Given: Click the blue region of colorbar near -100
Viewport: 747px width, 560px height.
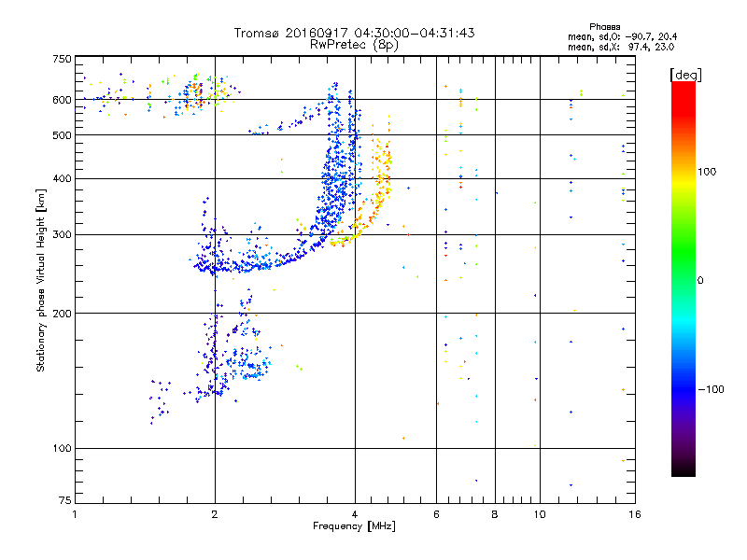Looking at the screenshot, I should point(684,388).
